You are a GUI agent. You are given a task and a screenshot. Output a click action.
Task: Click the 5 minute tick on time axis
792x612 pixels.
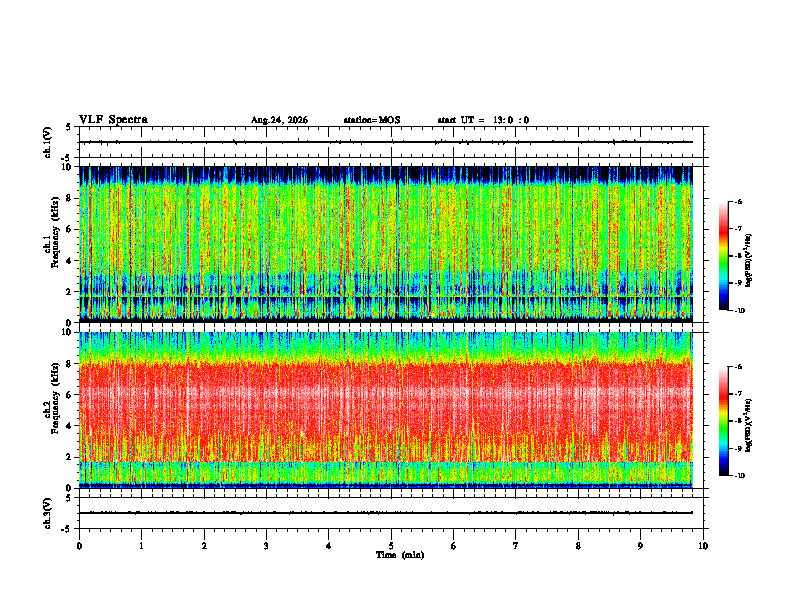(391, 546)
